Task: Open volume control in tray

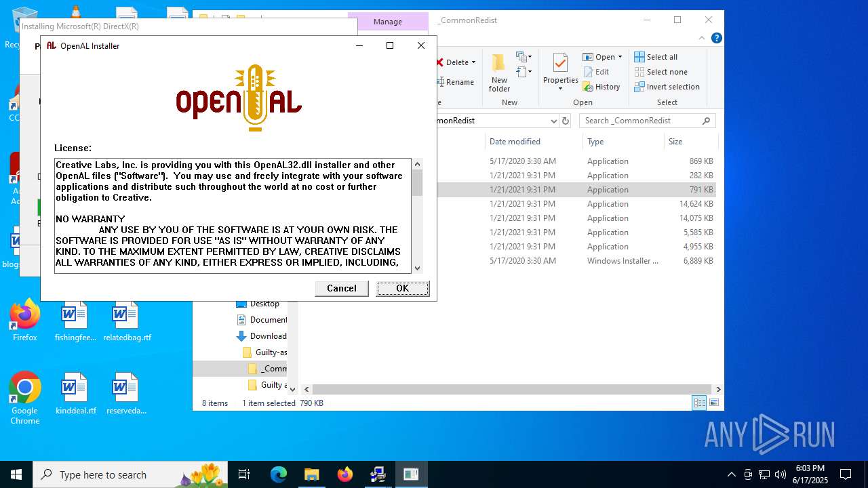Action: tap(781, 474)
